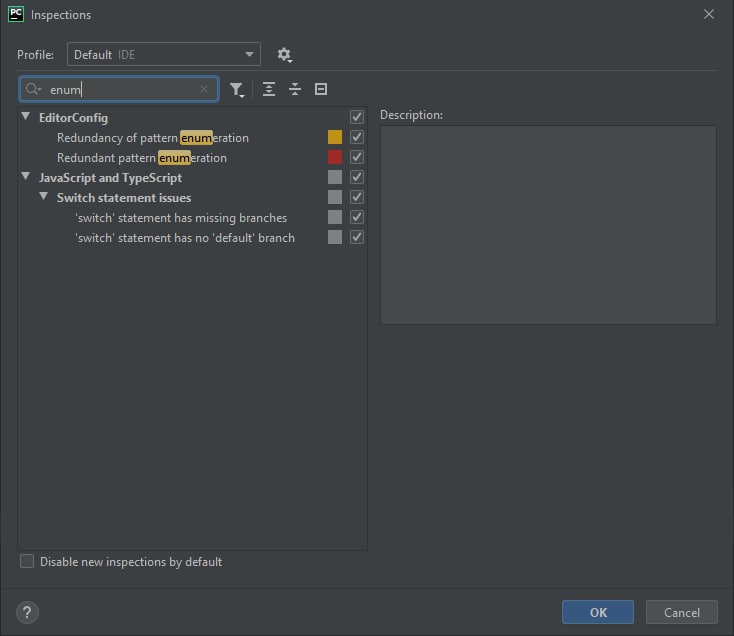Click gray severity swatch for missing branches row

(335, 217)
